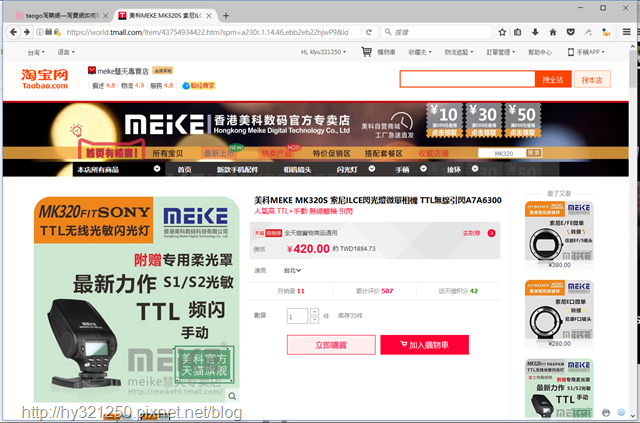Click the magnifier icon on product image
Viewport: 640px width, 423px height.
[x=232, y=396]
